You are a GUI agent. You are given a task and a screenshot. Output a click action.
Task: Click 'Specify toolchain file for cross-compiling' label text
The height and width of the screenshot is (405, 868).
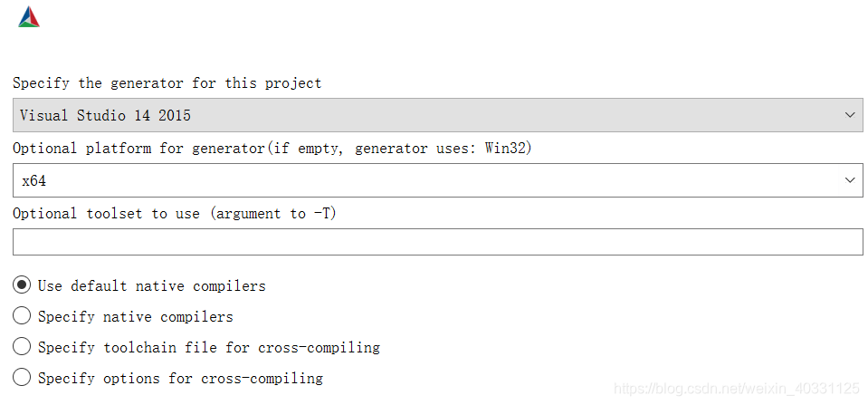pos(209,347)
